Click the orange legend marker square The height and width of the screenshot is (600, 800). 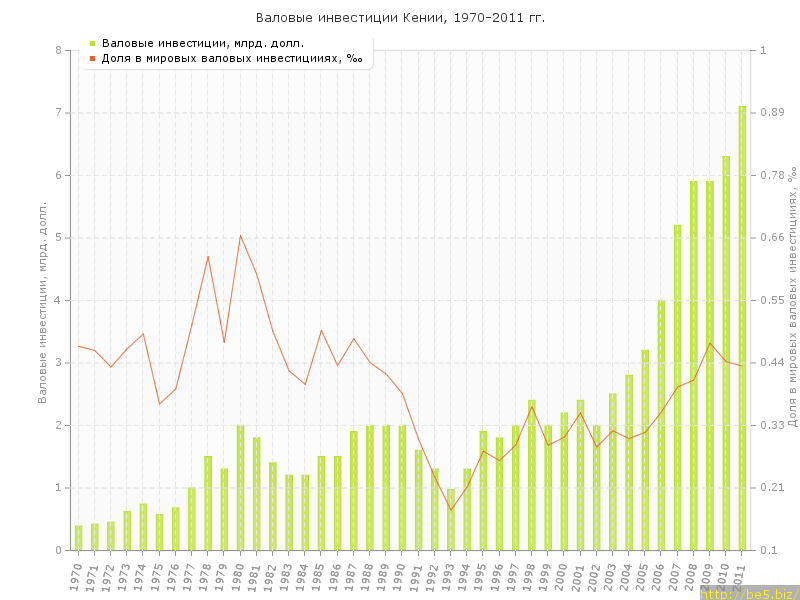92,58
